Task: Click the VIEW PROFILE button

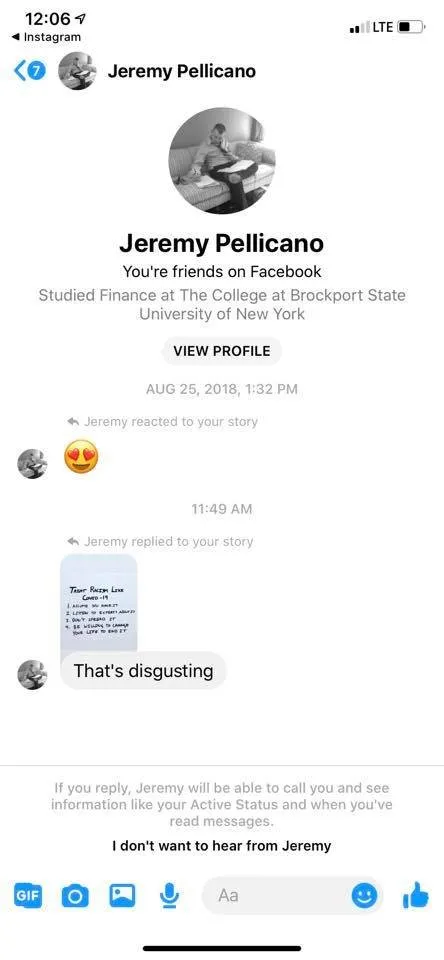Action: tap(222, 351)
